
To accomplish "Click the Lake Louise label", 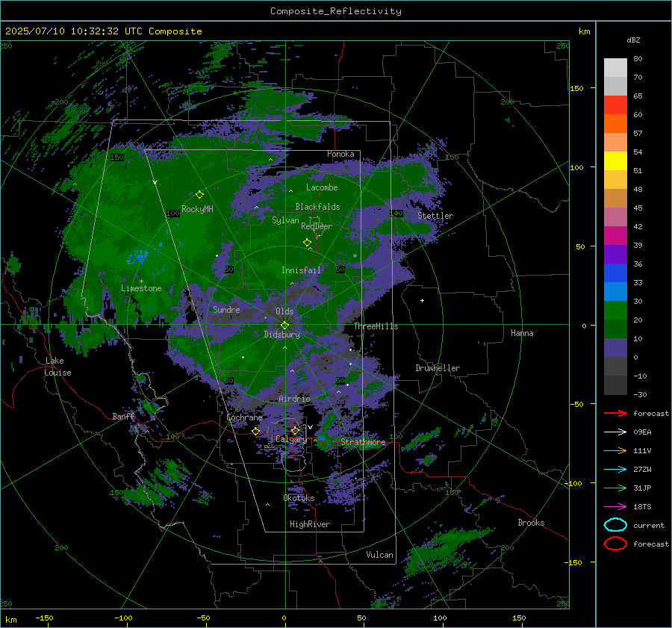I will point(58,367).
